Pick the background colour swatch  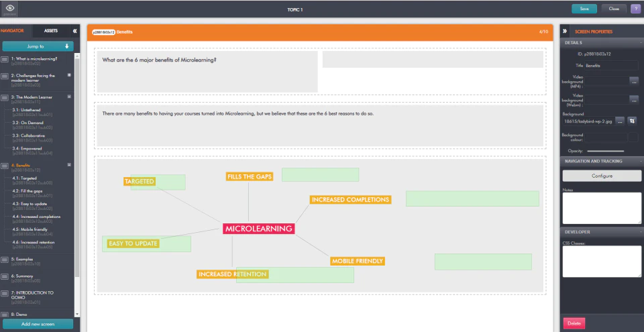(x=633, y=137)
